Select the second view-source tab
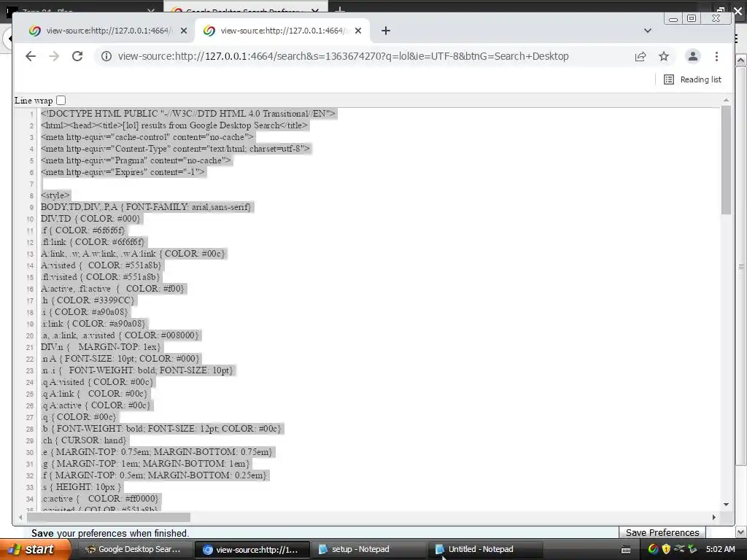Viewport: 747px width, 560px height. [x=283, y=31]
